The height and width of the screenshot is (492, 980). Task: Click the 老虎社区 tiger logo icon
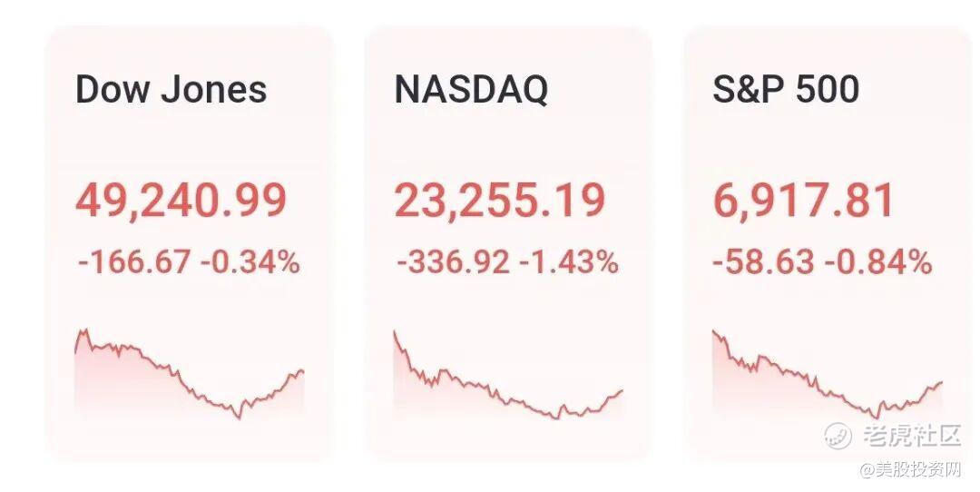[x=837, y=436]
